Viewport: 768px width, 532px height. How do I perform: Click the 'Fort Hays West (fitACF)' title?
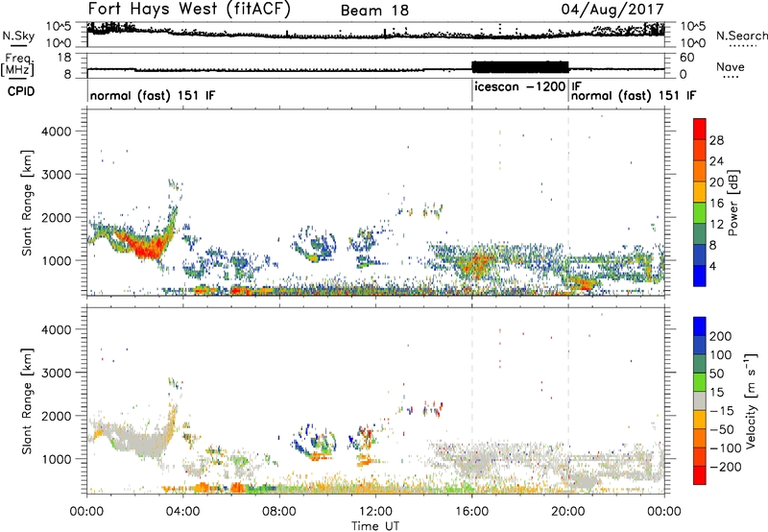point(189,10)
